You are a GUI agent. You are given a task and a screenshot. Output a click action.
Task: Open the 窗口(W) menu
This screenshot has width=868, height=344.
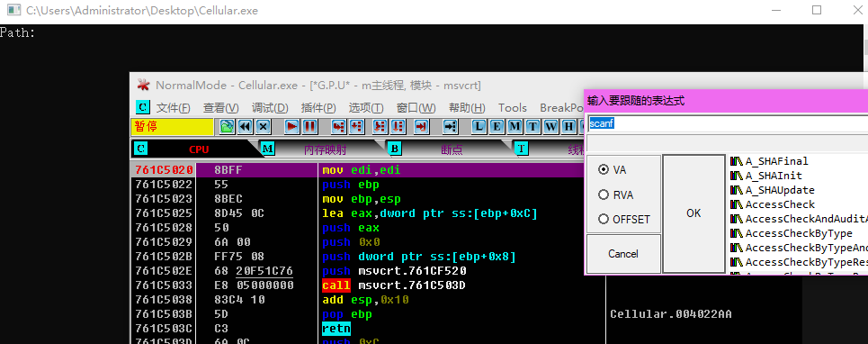coord(416,107)
